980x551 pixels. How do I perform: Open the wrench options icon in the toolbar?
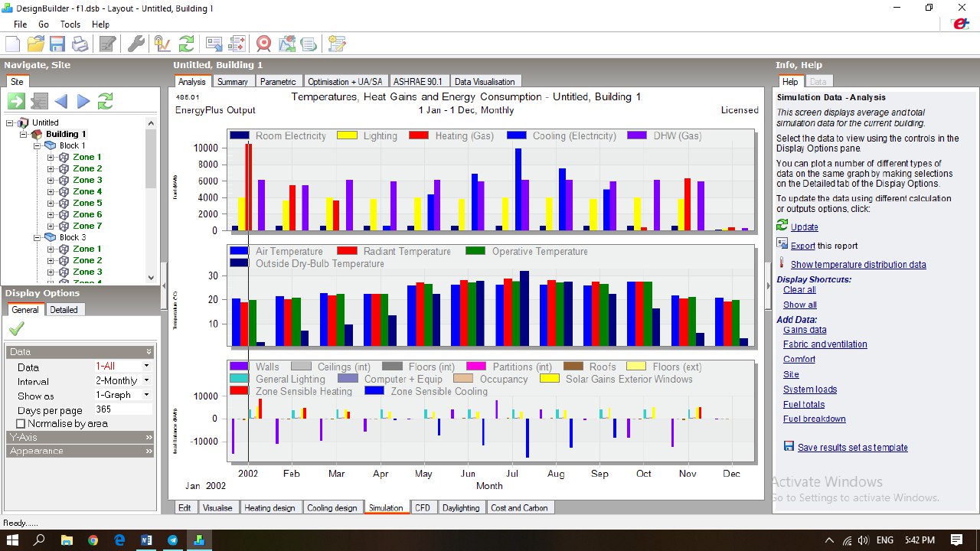coord(136,44)
